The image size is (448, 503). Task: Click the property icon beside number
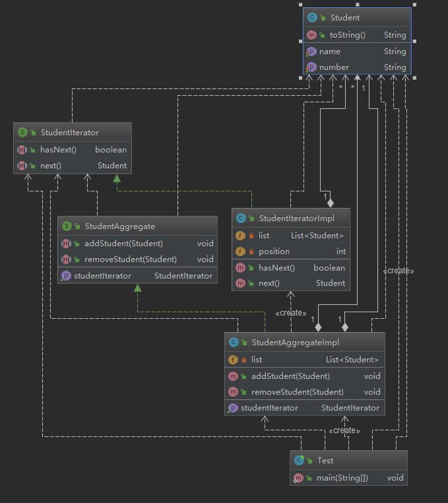(311, 67)
